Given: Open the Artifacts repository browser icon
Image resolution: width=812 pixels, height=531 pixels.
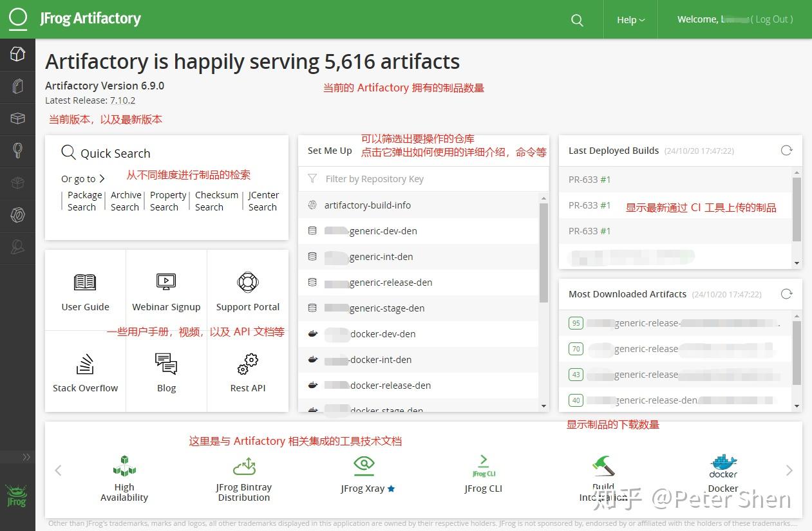Looking at the screenshot, I should pos(17,87).
